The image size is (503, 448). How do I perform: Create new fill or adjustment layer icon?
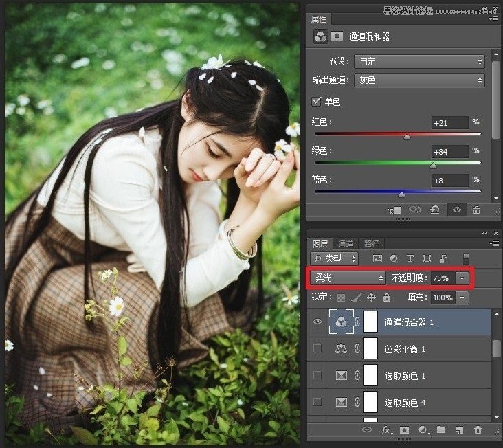coord(423,429)
